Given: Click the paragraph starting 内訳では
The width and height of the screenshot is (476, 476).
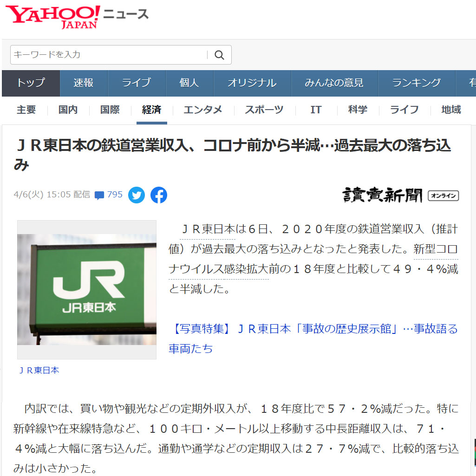Looking at the screenshot, I should tap(236, 438).
